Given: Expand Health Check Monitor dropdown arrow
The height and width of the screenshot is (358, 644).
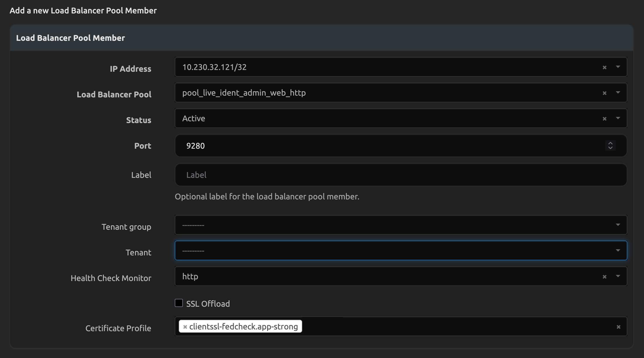Looking at the screenshot, I should (x=618, y=276).
